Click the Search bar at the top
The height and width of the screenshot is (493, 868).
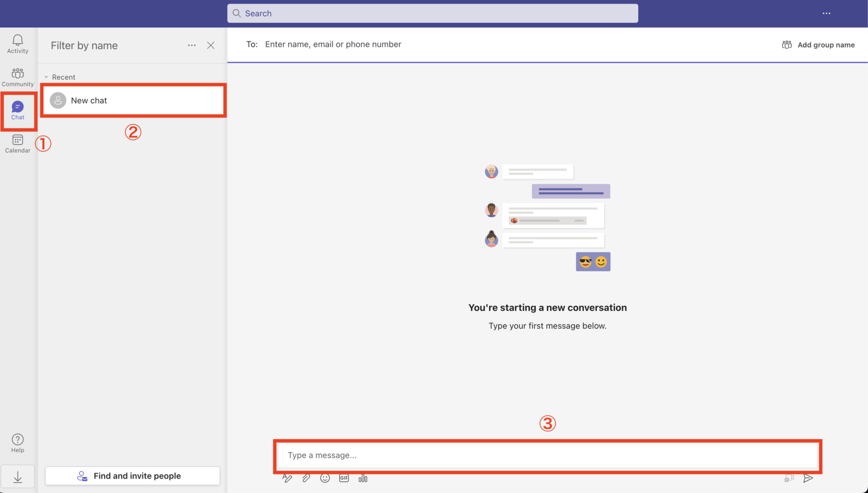coord(432,13)
